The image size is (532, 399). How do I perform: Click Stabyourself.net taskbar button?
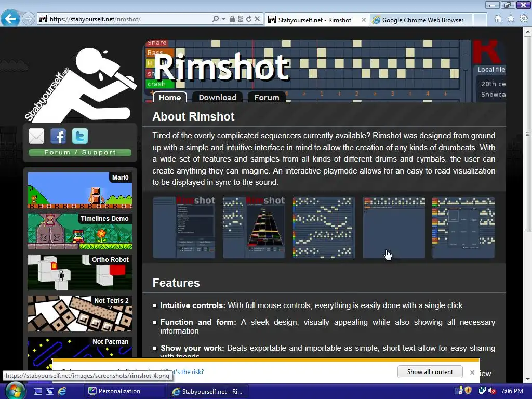pyautogui.click(x=208, y=391)
